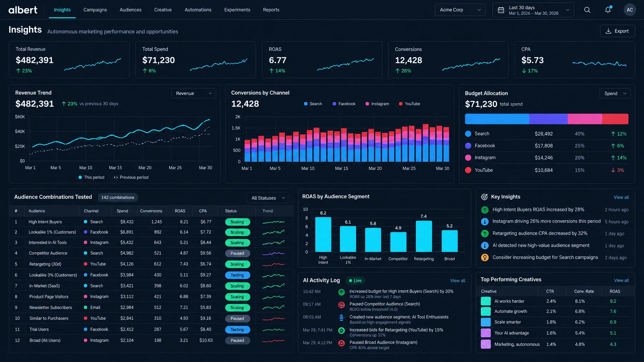This screenshot has height=362, width=644.
Task: Click the Instagram segment of budget bar
Action: [585, 119]
